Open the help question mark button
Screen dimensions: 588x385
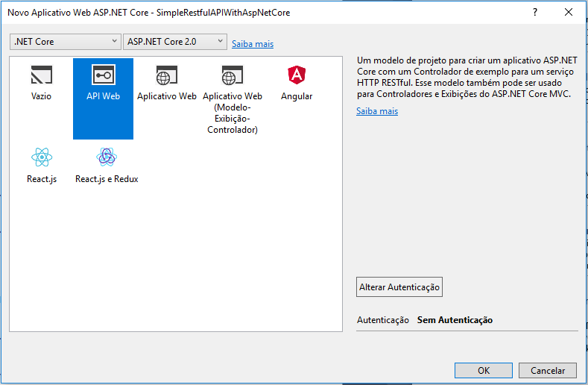tap(535, 13)
